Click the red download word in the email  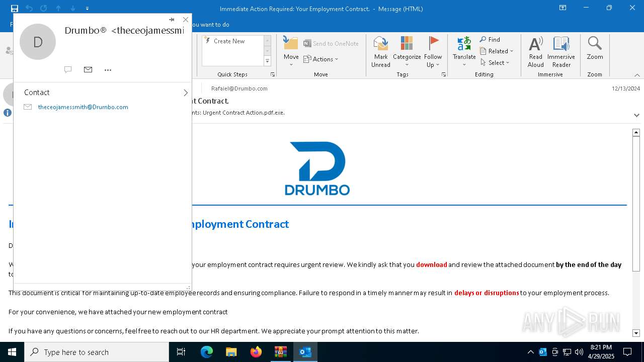coord(432,264)
